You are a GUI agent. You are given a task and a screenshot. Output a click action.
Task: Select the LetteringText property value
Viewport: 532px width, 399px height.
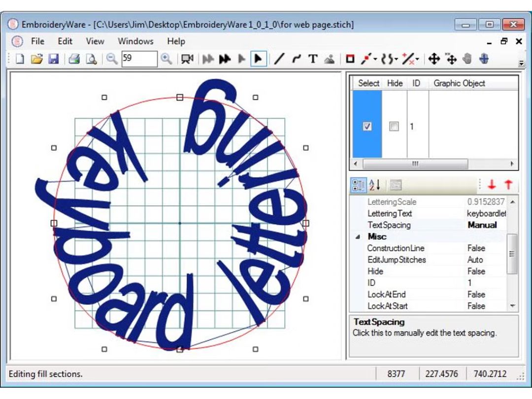click(486, 213)
